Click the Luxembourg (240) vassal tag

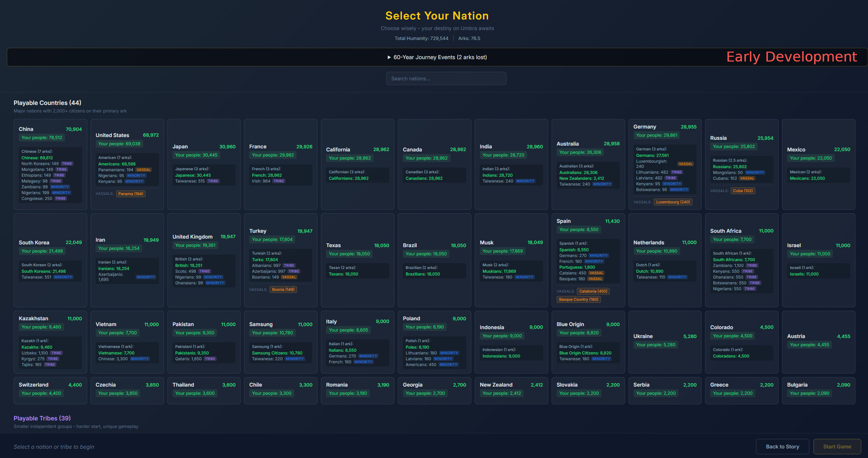click(x=673, y=202)
